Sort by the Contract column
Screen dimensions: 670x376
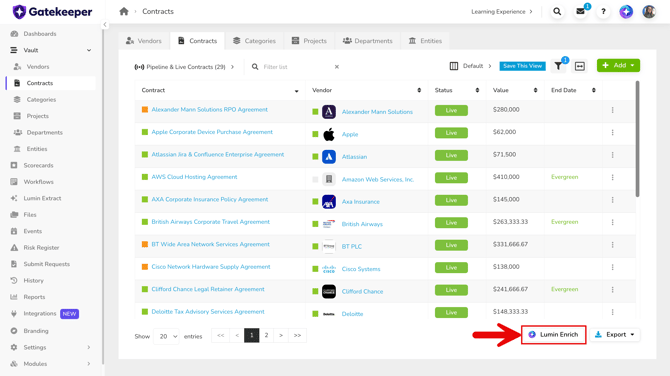click(297, 91)
